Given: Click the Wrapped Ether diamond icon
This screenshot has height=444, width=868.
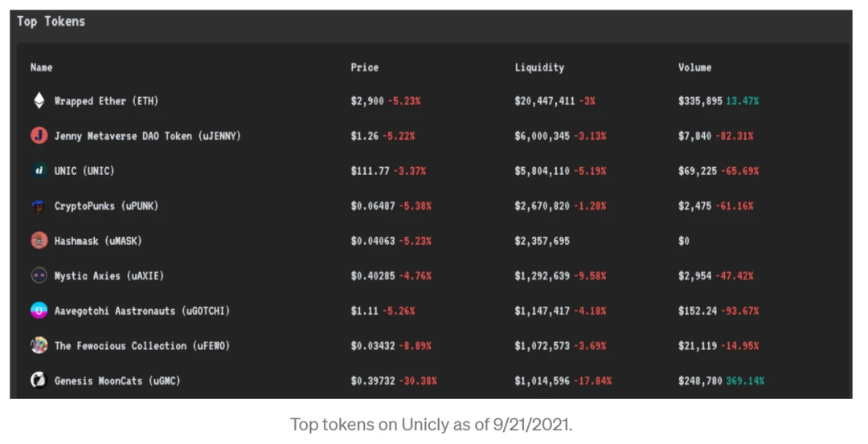Looking at the screenshot, I should pyautogui.click(x=39, y=100).
